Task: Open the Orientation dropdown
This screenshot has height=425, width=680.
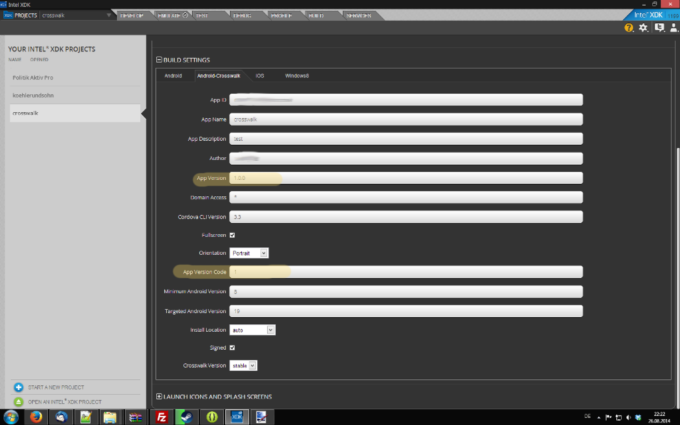Action: tap(249, 253)
